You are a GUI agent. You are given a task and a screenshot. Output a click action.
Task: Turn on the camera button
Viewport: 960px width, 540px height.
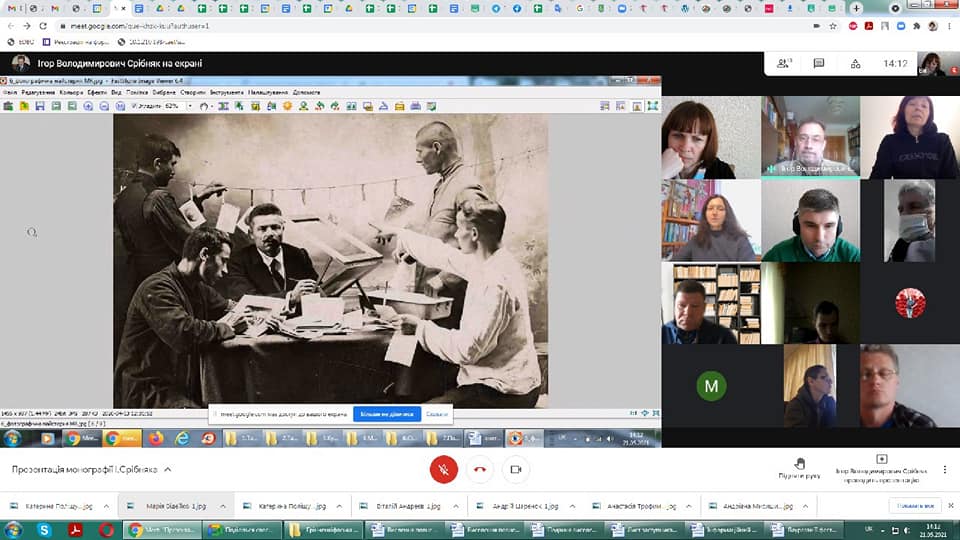click(516, 469)
